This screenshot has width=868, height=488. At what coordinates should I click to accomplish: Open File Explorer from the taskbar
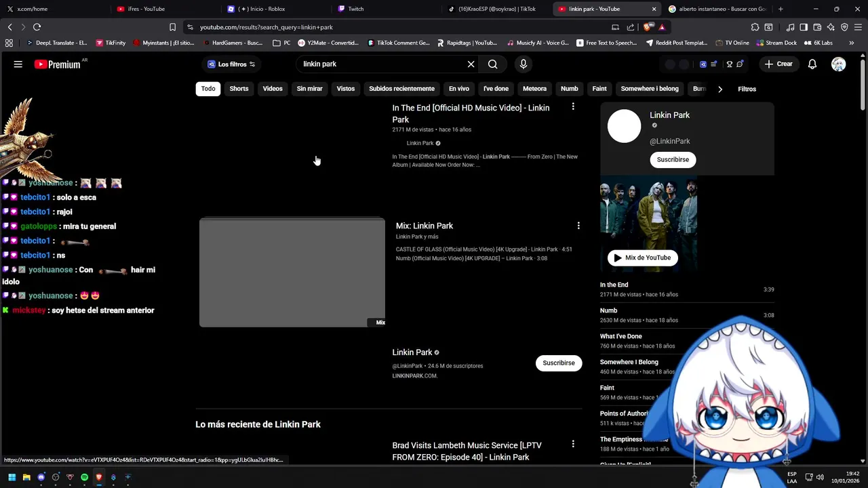(x=26, y=477)
